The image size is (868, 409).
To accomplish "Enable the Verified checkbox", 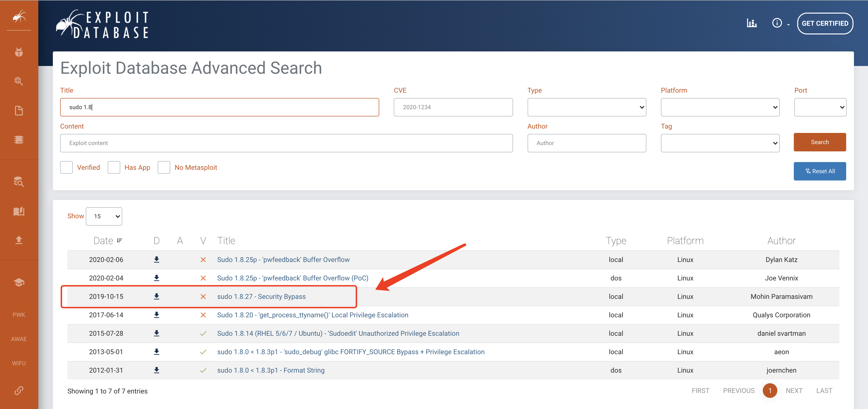I will click(x=66, y=167).
